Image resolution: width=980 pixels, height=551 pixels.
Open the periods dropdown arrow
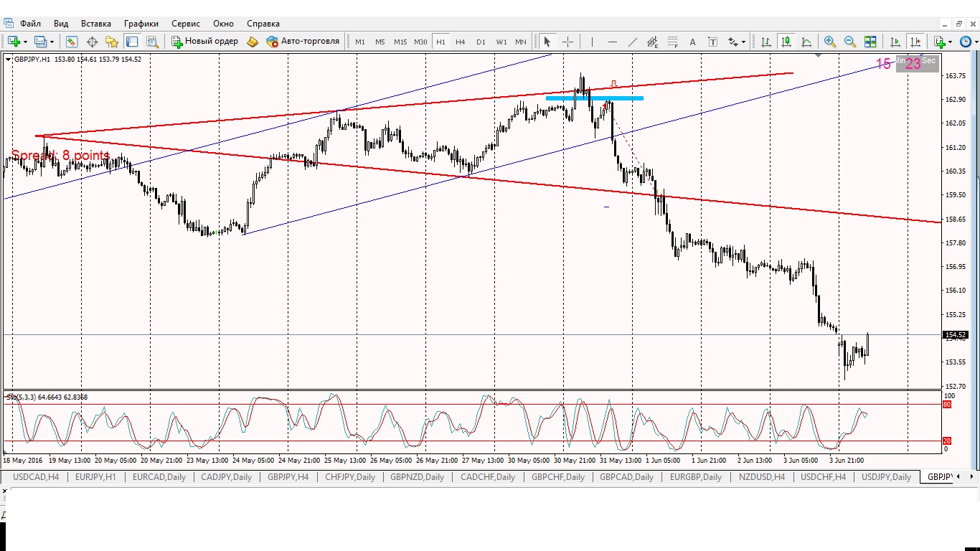coord(976,42)
